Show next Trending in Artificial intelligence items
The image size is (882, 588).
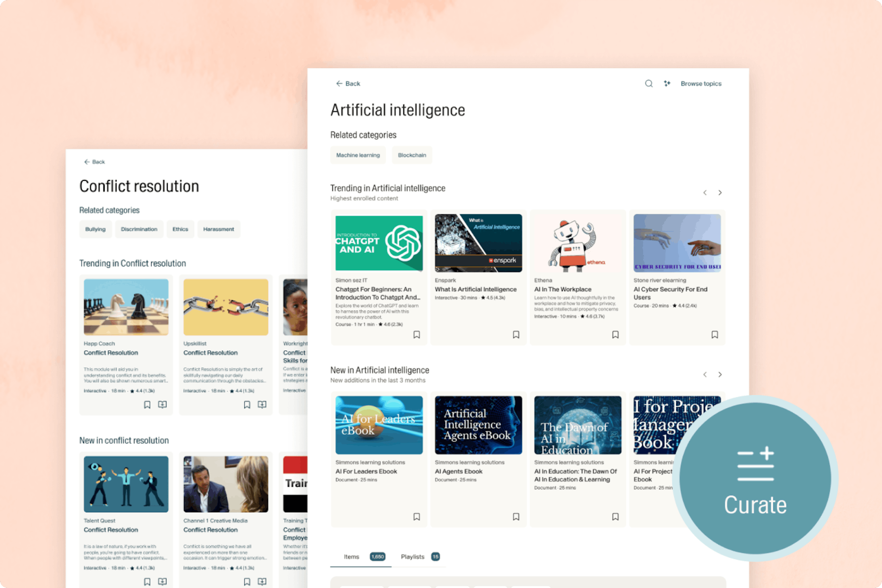(720, 193)
